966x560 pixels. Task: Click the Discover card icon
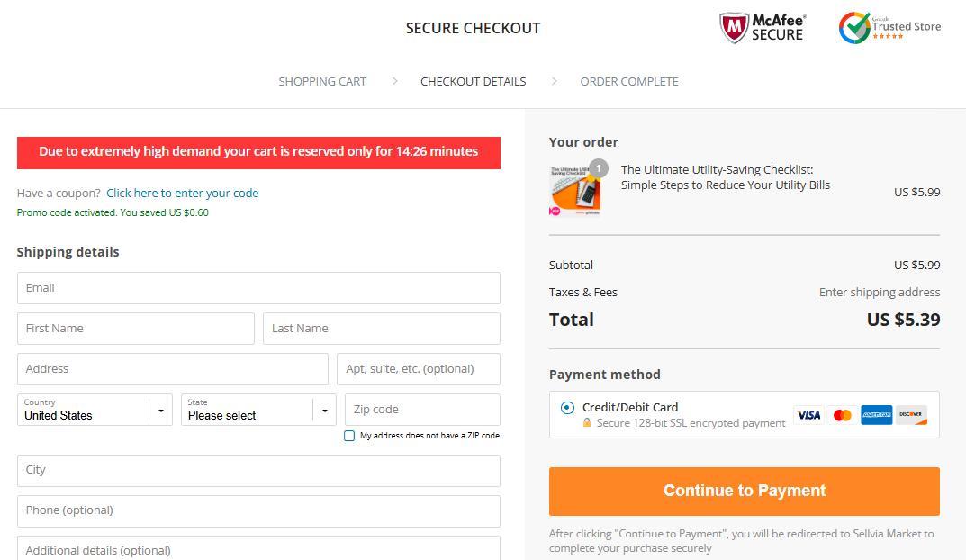911,415
